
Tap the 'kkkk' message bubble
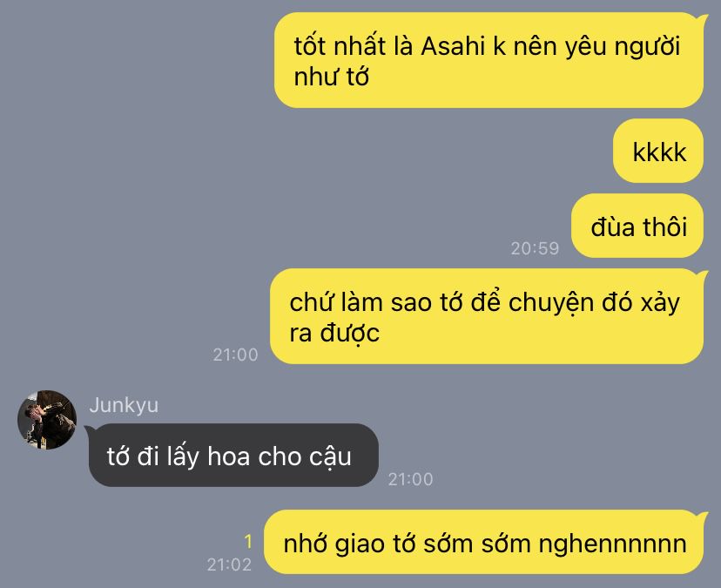click(658, 151)
